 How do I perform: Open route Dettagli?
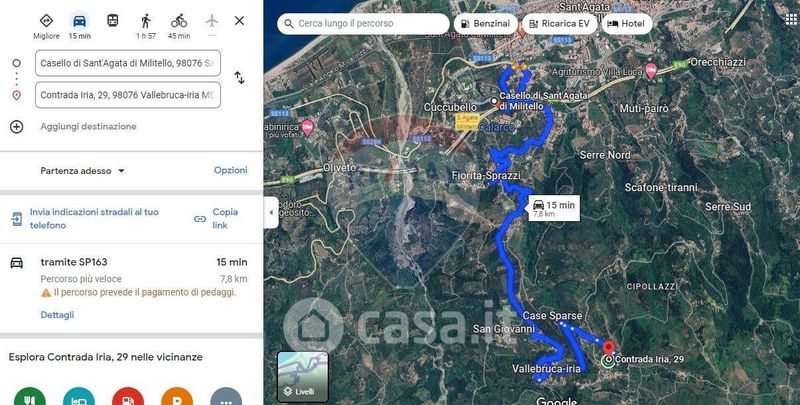[57, 315]
